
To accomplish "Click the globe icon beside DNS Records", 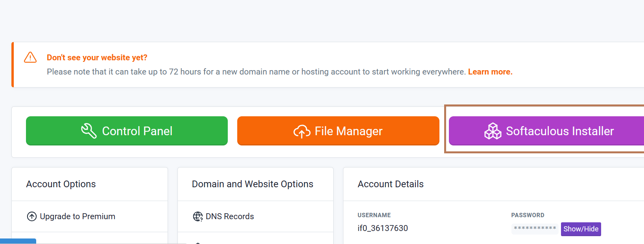I will [x=198, y=216].
